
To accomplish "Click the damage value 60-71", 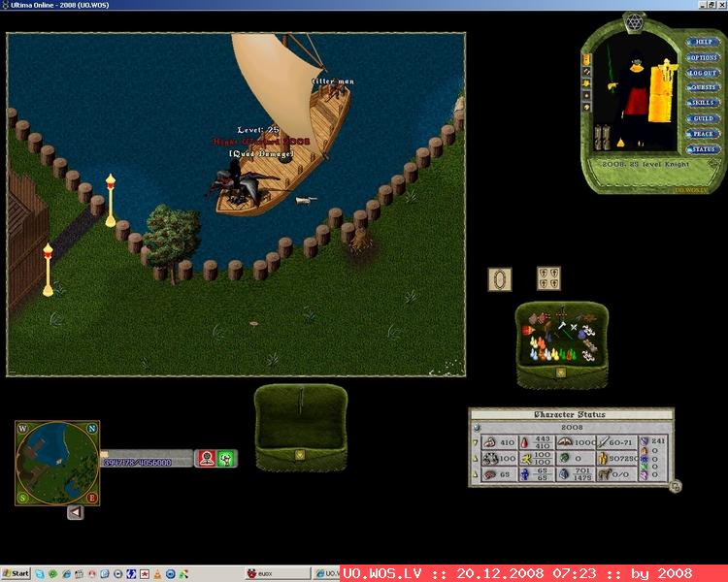I will coord(621,442).
